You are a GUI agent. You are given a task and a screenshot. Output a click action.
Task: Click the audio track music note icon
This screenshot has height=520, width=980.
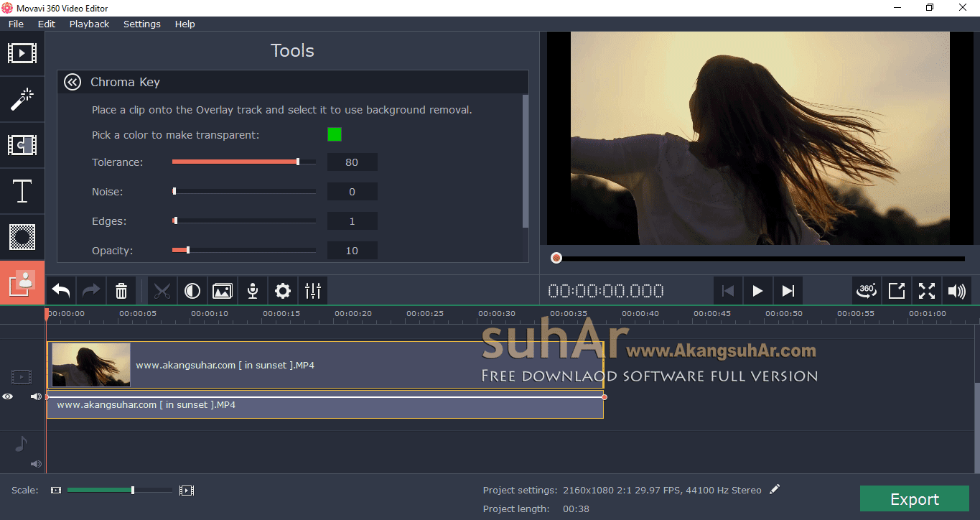(21, 445)
